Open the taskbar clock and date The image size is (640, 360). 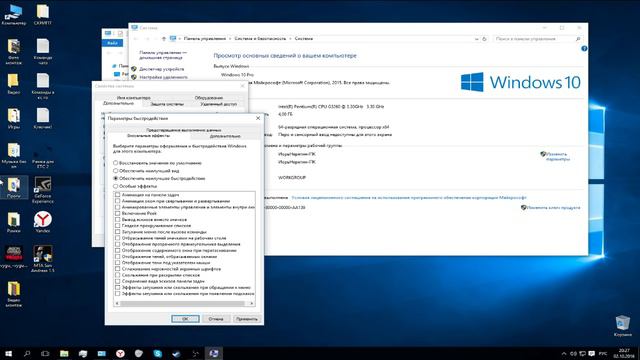point(624,353)
